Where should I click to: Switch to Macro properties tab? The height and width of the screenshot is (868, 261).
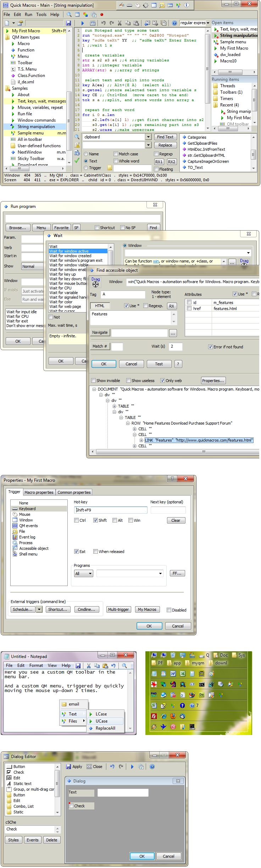[39, 492]
